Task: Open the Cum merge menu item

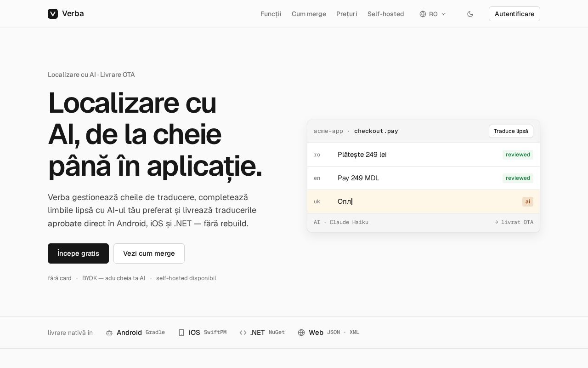Action: tap(309, 14)
